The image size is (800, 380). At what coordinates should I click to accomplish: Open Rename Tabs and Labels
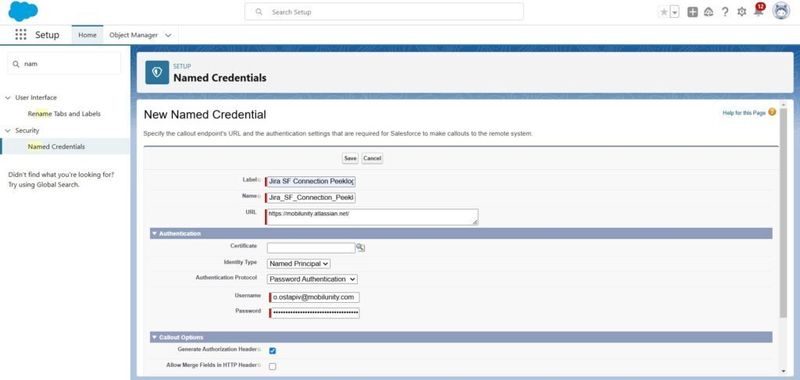[x=64, y=114]
